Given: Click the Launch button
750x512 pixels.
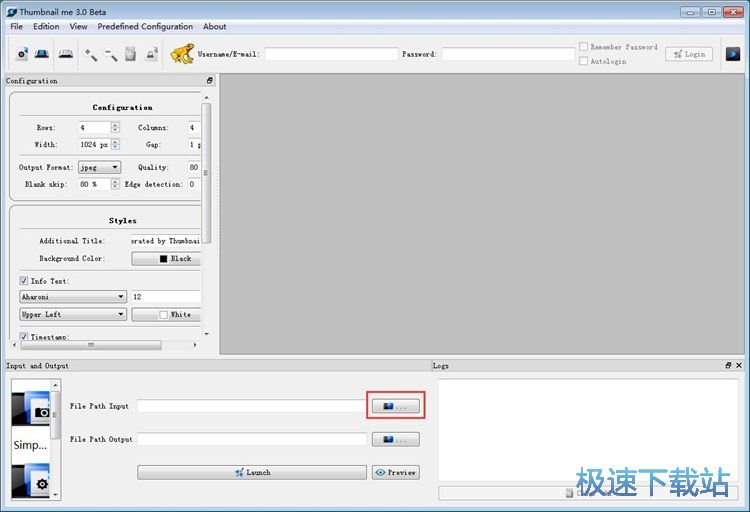Looking at the screenshot, I should coord(252,472).
